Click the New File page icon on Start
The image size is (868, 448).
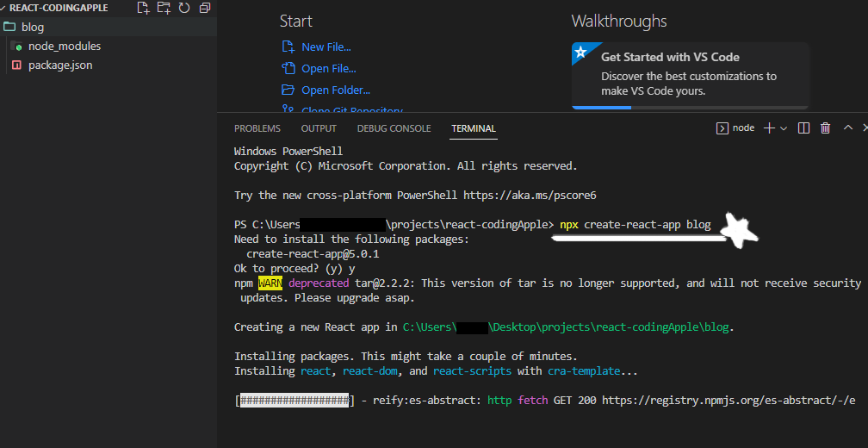(x=288, y=47)
